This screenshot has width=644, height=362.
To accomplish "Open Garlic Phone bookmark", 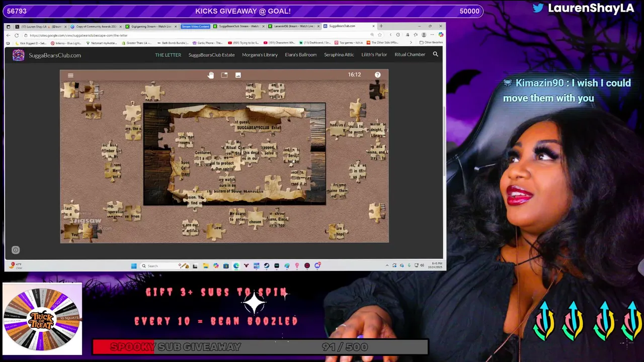I will click(208, 43).
